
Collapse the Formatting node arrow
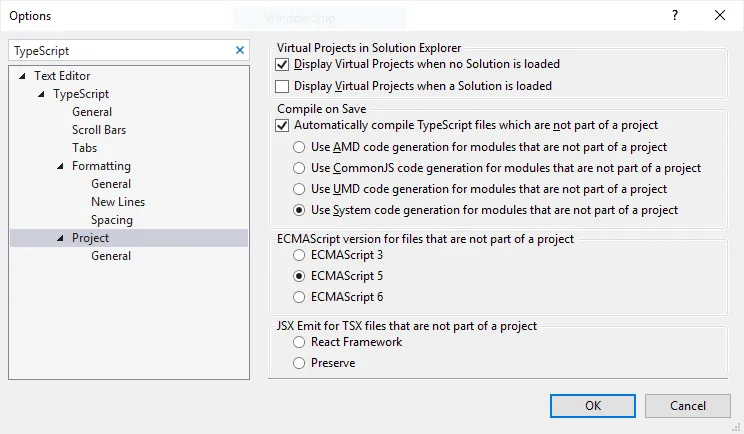tap(61, 166)
